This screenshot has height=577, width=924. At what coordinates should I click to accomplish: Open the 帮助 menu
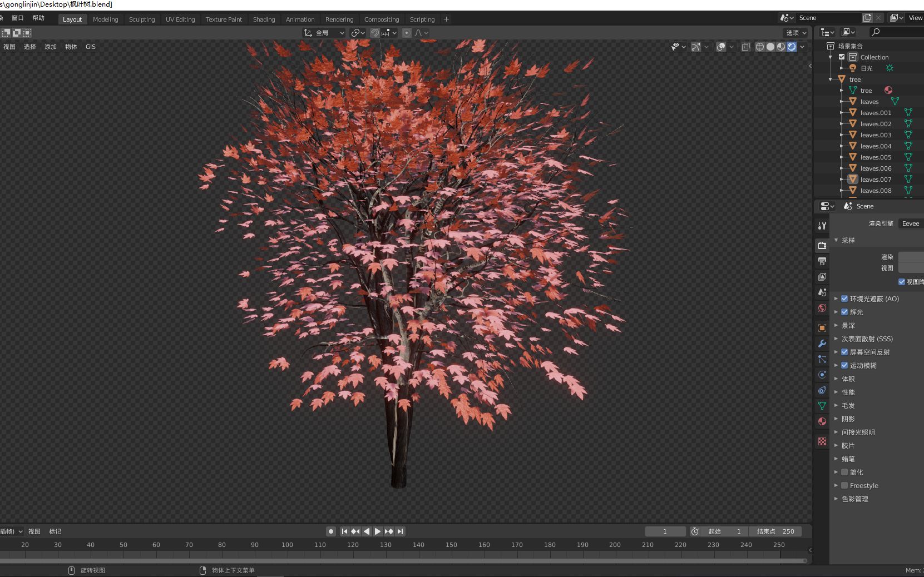pos(38,17)
